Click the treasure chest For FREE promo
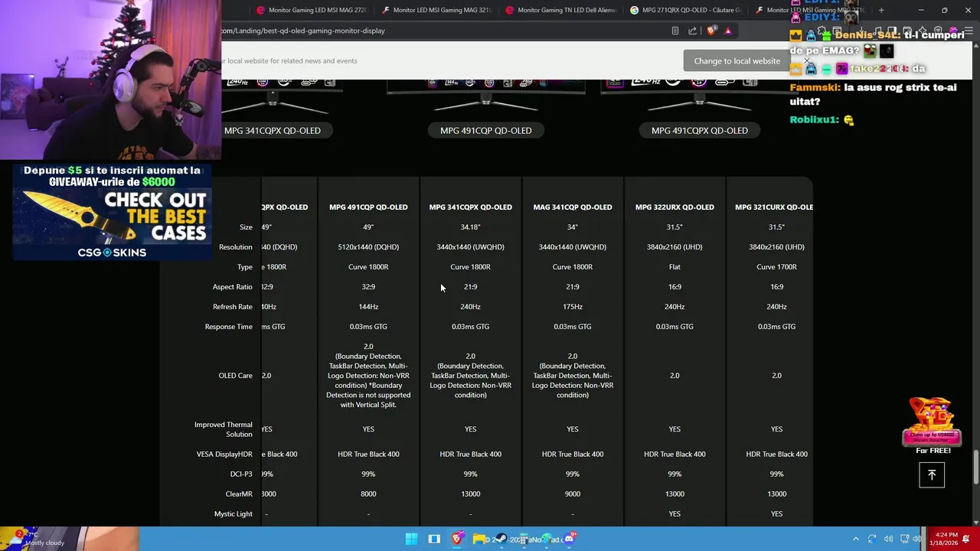Viewport: 980px width, 551px height. click(x=933, y=425)
